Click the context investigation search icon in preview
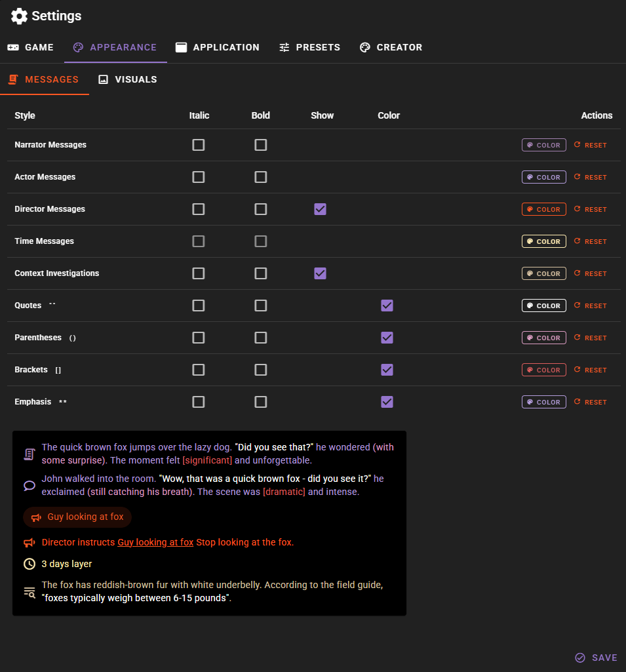626x672 pixels. pos(29,591)
